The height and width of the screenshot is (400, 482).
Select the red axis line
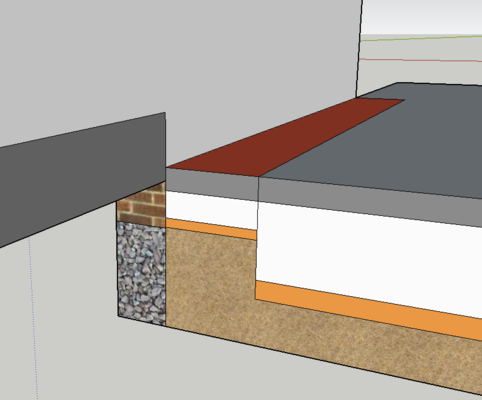[x=421, y=60]
